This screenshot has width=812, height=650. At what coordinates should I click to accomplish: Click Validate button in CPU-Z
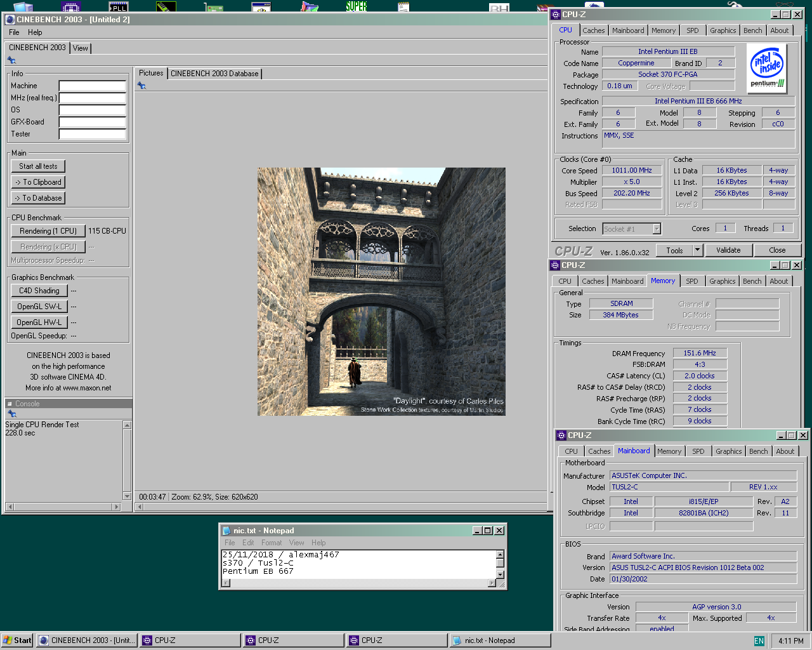(x=728, y=250)
